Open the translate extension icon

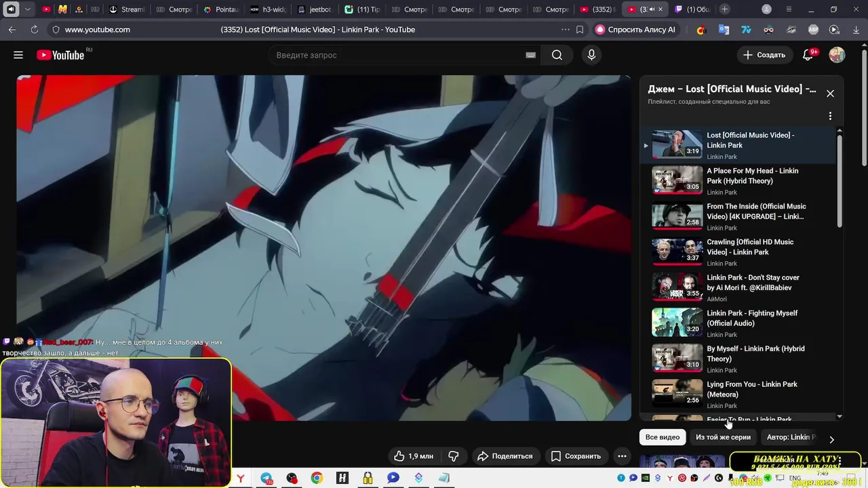tap(724, 29)
